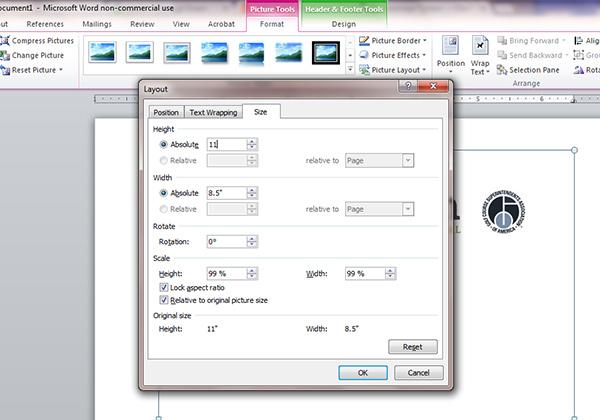Uncheck Lock aspect ratio

click(x=164, y=287)
